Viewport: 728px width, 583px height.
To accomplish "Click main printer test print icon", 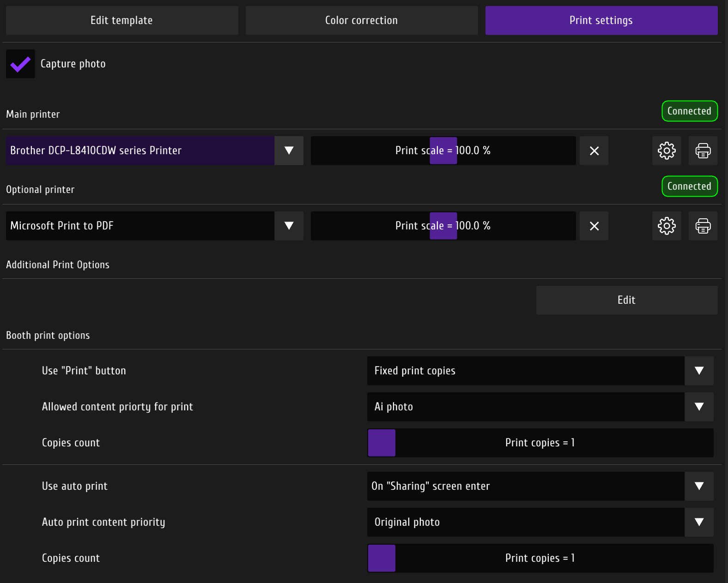I will [703, 150].
